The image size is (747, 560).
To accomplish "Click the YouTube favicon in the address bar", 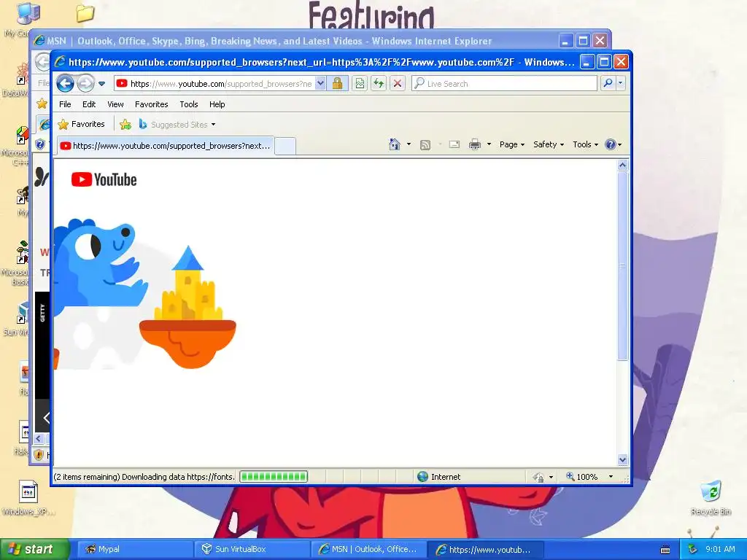I will [x=122, y=84].
